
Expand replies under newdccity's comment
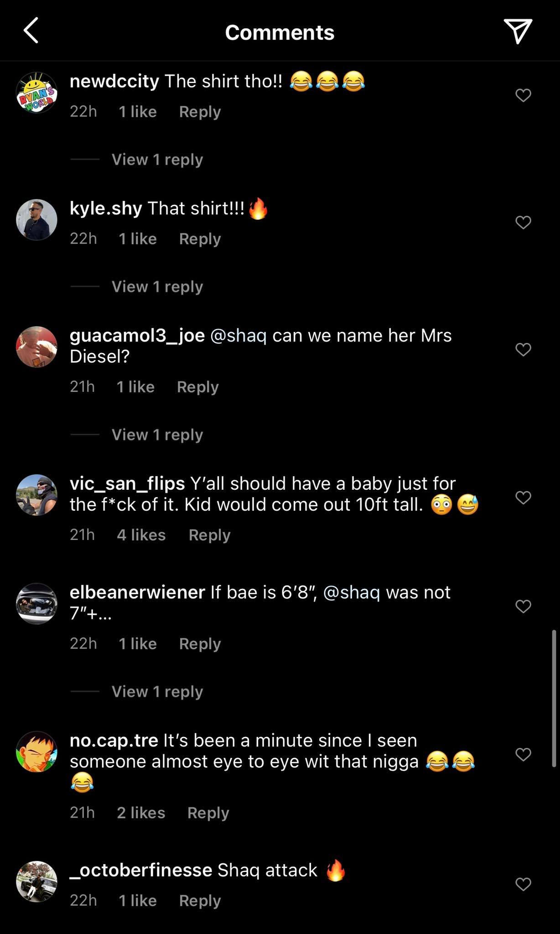pos(157,160)
